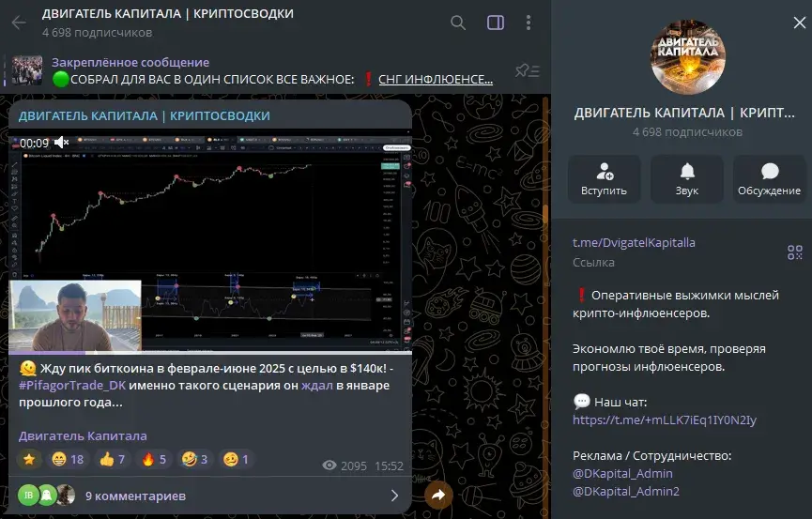Copy the t.me/DvigatelKapitalla link

click(634, 242)
